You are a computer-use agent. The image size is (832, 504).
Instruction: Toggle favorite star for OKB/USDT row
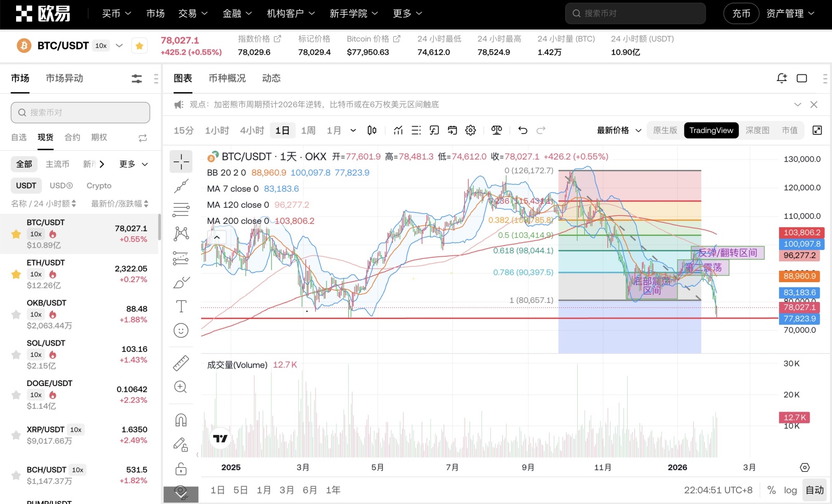(x=16, y=314)
